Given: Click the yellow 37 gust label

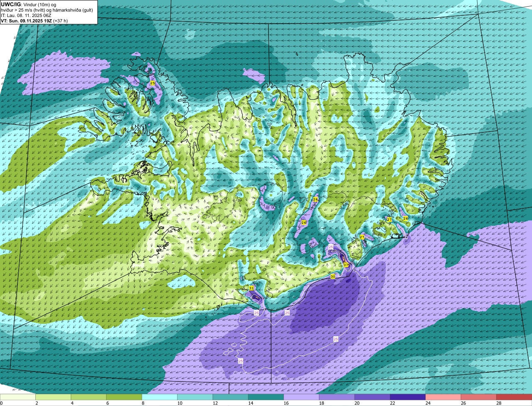Looking at the screenshot, I should [346, 265].
